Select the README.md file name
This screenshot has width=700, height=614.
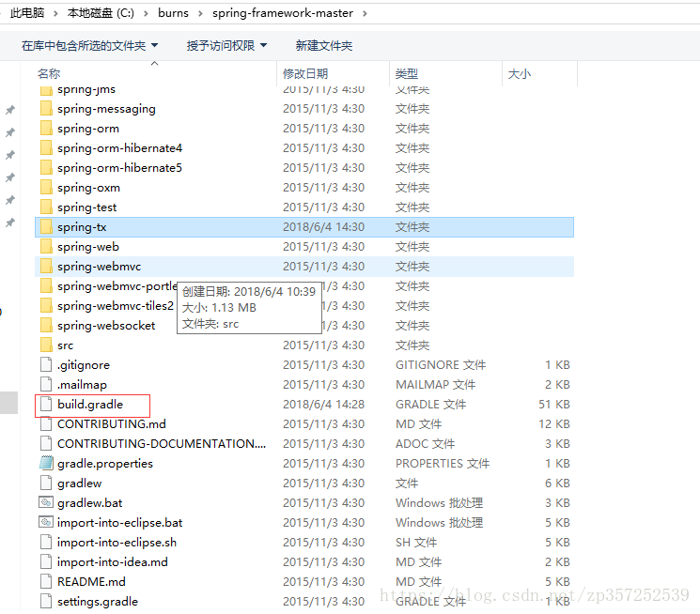click(x=91, y=581)
